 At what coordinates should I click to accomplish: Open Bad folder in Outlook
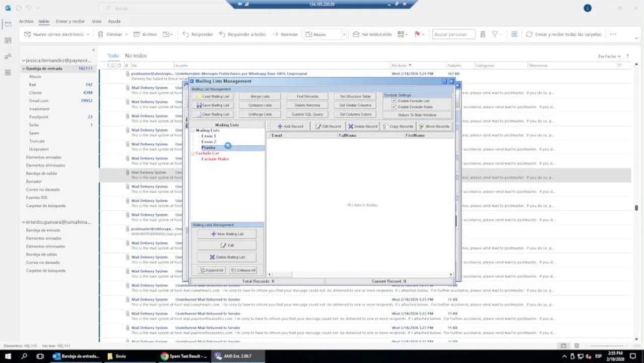click(x=32, y=85)
